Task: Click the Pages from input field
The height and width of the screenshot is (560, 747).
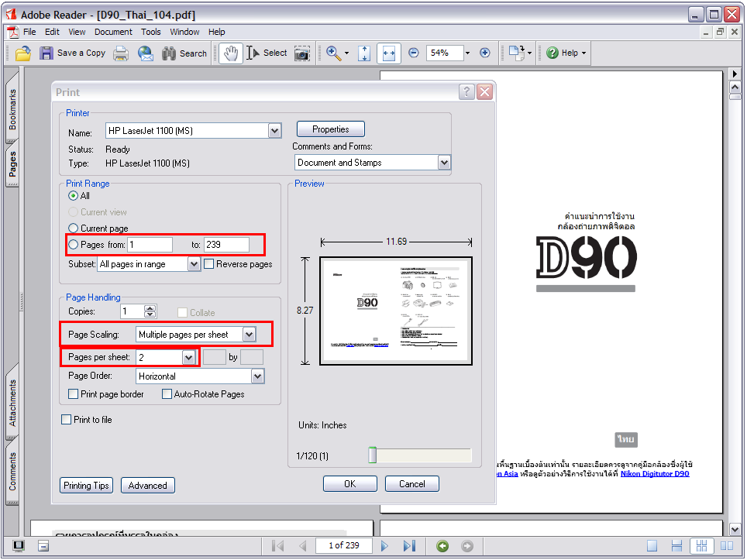Action: (150, 244)
